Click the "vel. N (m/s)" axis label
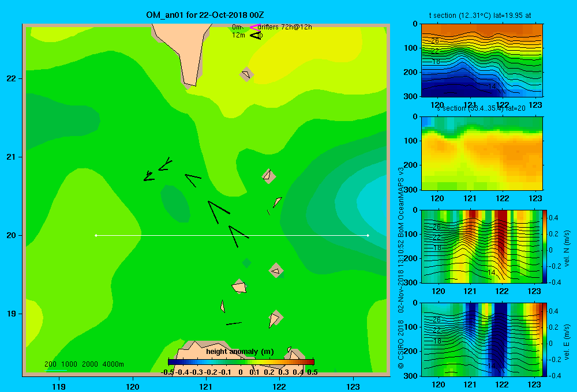577x392 pixels. [567, 248]
